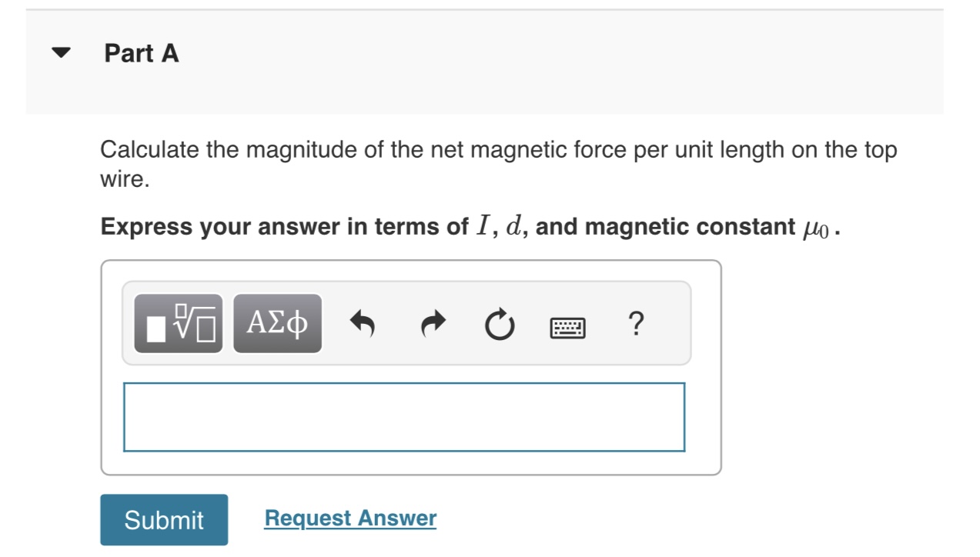Open the Request Answer link
Screen dimensions: 980x557
coord(350,518)
